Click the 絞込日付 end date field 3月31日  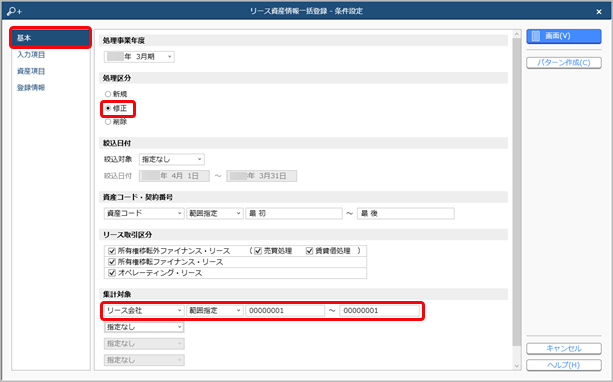262,176
